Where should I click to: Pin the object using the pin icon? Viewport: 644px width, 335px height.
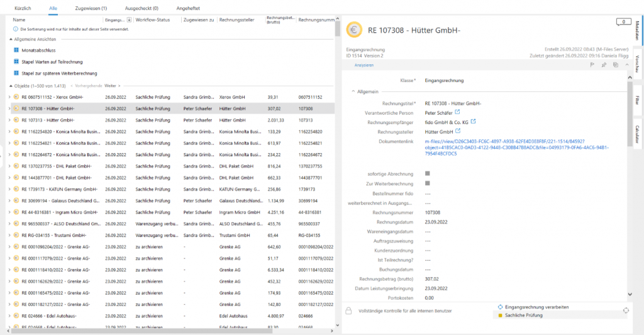point(604,65)
